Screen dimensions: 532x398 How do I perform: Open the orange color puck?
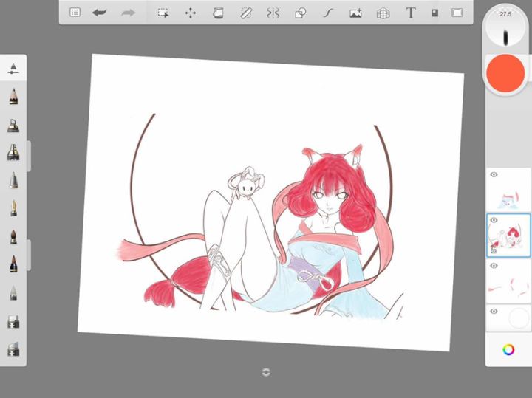[505, 73]
